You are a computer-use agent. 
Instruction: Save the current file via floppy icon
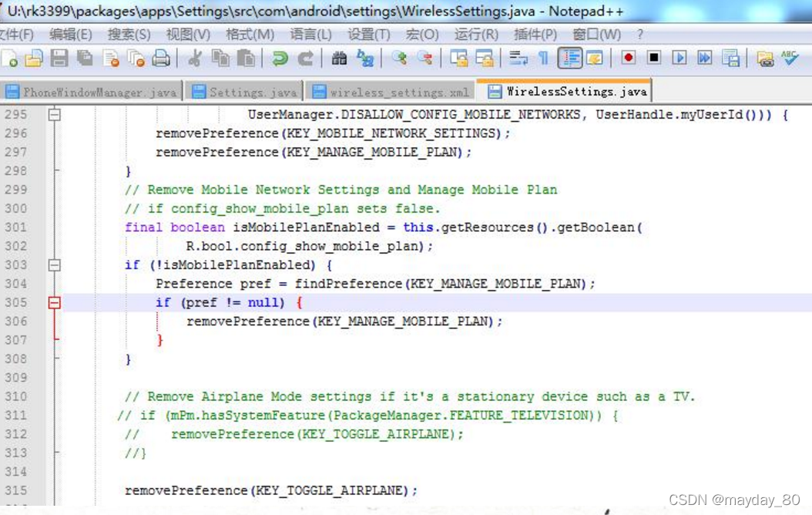[59, 58]
